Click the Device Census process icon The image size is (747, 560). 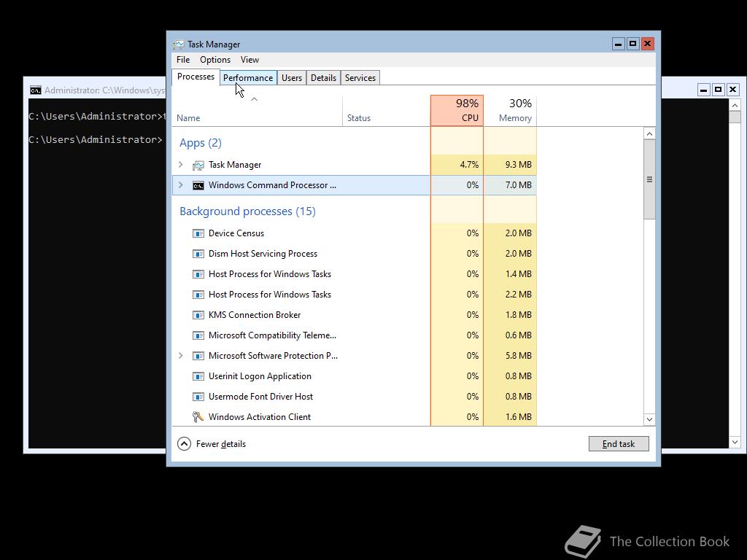point(198,233)
